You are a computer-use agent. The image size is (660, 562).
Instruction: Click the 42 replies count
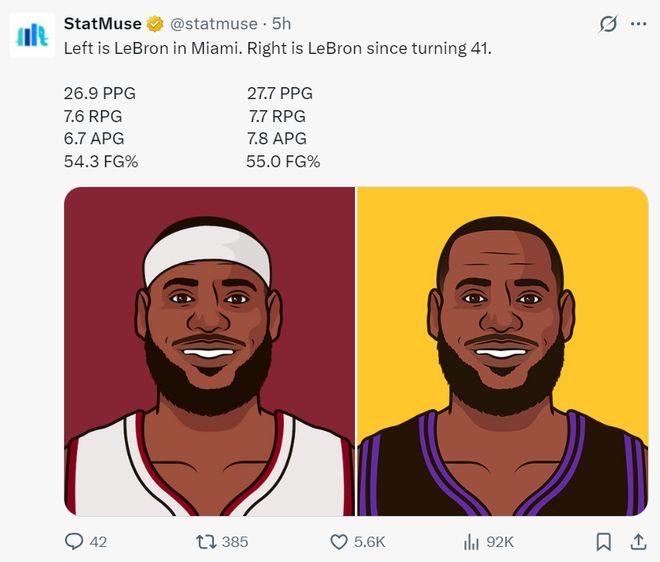pyautogui.click(x=98, y=542)
